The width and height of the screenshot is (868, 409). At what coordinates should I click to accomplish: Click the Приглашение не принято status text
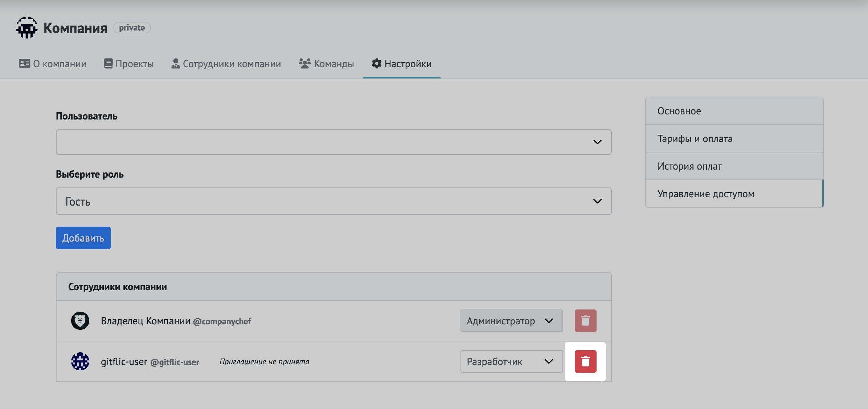(x=264, y=361)
